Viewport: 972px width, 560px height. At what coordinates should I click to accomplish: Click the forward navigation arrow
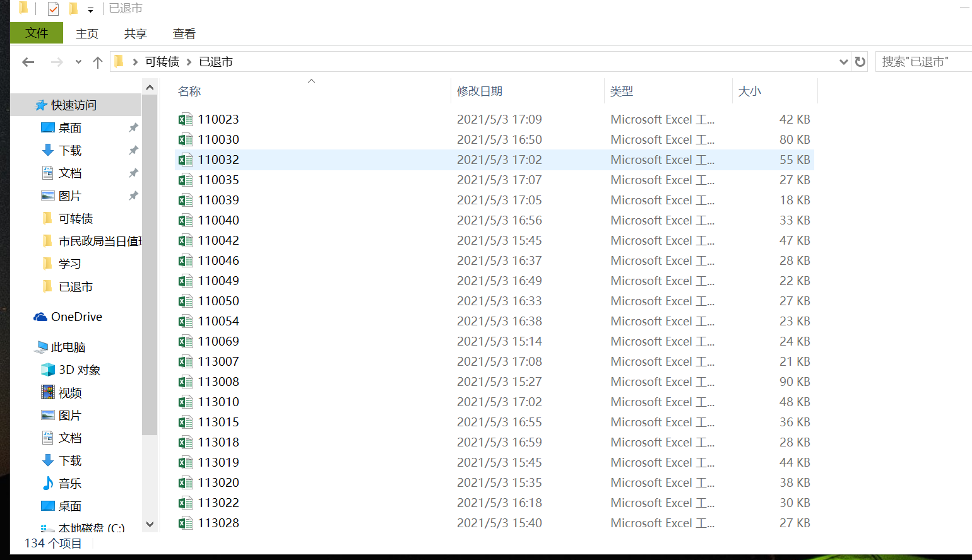click(57, 62)
